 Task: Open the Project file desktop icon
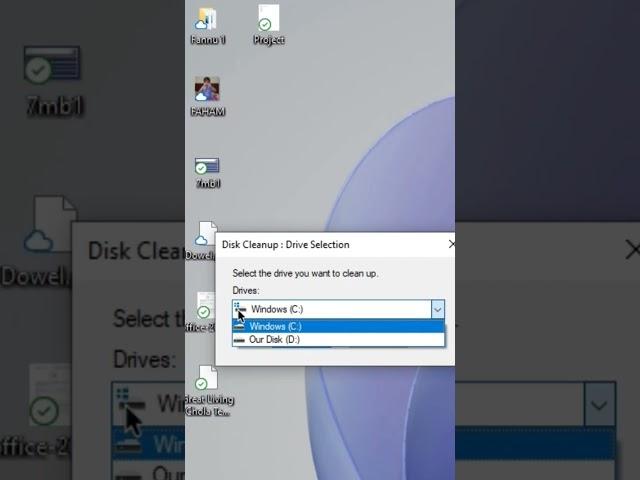269,24
